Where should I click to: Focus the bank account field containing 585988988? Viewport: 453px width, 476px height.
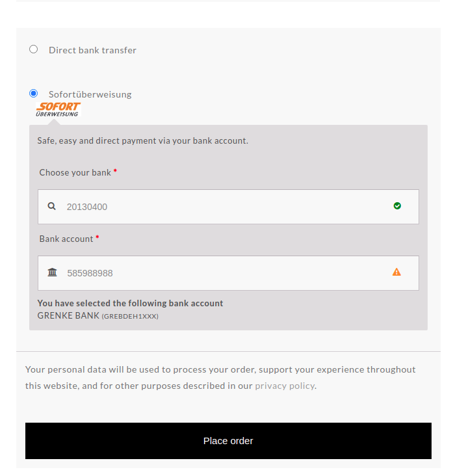[x=221, y=273]
